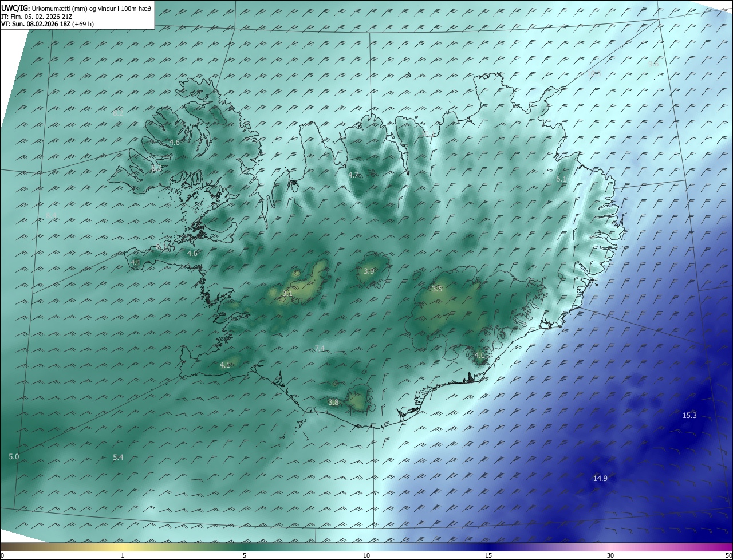733x560 pixels.
Task: Click the 14.9 precipitable water value
Action: coord(600,478)
